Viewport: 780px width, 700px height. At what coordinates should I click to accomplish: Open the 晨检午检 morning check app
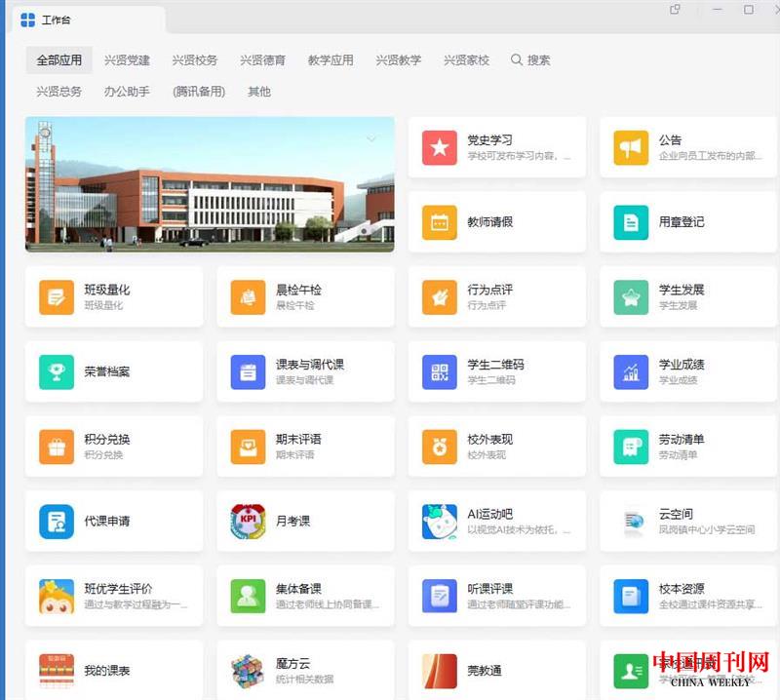tap(305, 296)
